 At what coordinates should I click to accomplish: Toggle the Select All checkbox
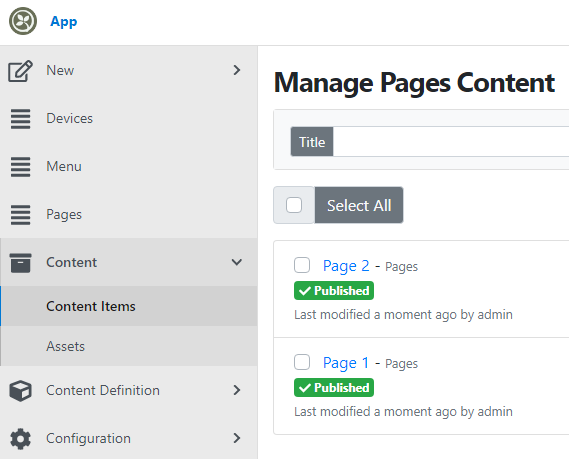294,205
